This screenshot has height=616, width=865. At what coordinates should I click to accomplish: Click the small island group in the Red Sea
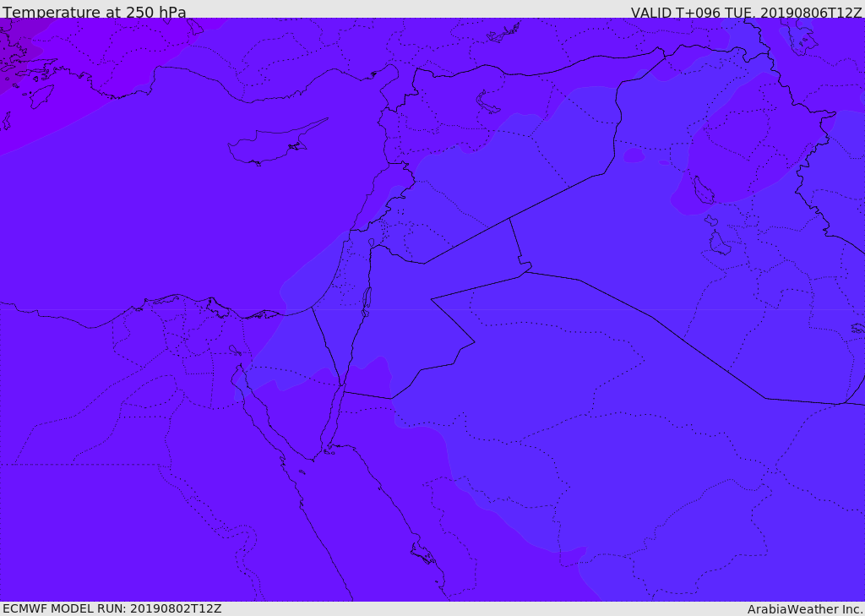coord(422,554)
